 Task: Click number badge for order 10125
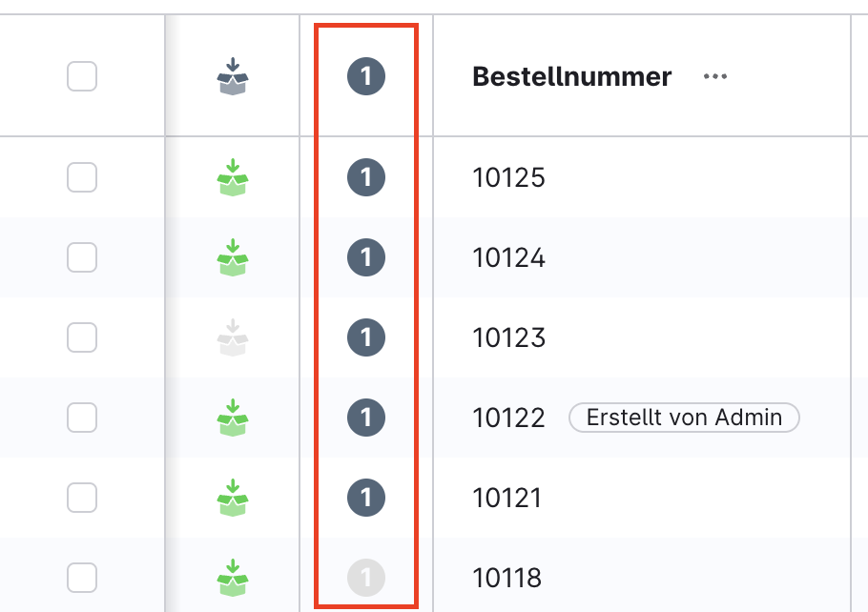[x=366, y=177]
